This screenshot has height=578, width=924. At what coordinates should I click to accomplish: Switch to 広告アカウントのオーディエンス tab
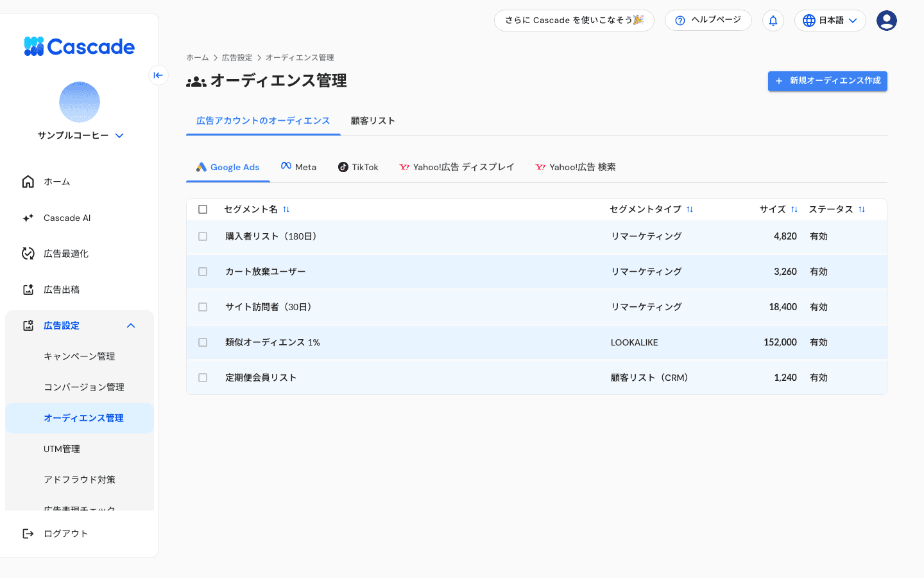(263, 121)
